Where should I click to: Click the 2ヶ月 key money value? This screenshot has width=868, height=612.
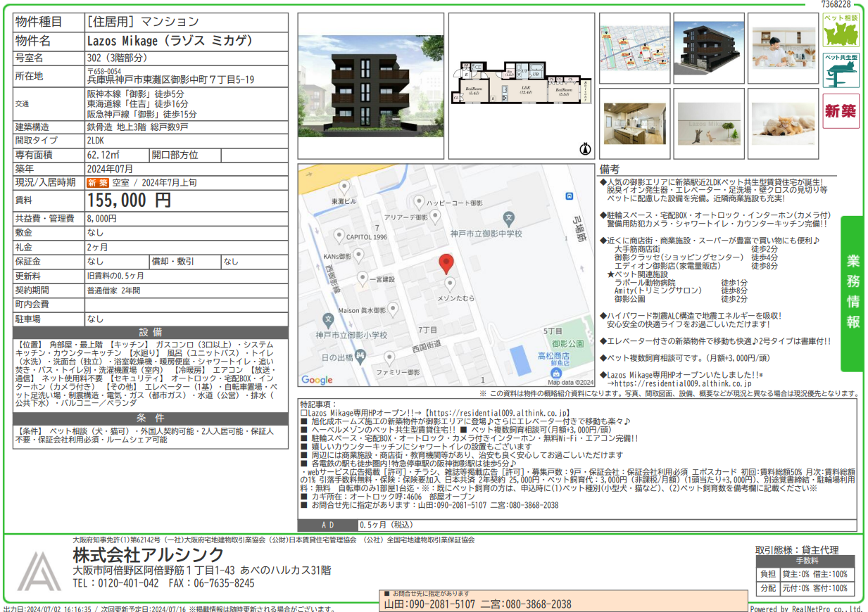pos(97,247)
